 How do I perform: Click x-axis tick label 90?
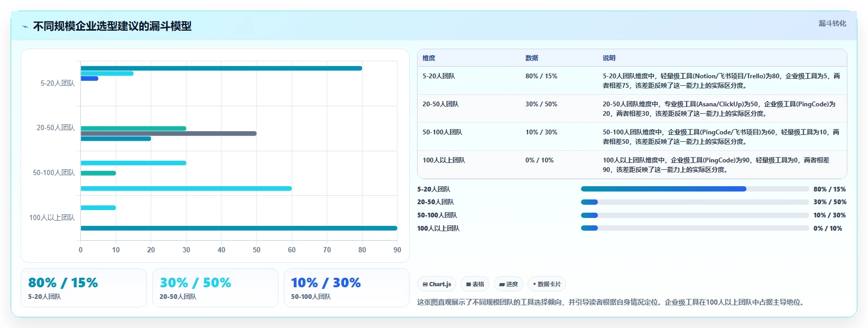point(397,250)
